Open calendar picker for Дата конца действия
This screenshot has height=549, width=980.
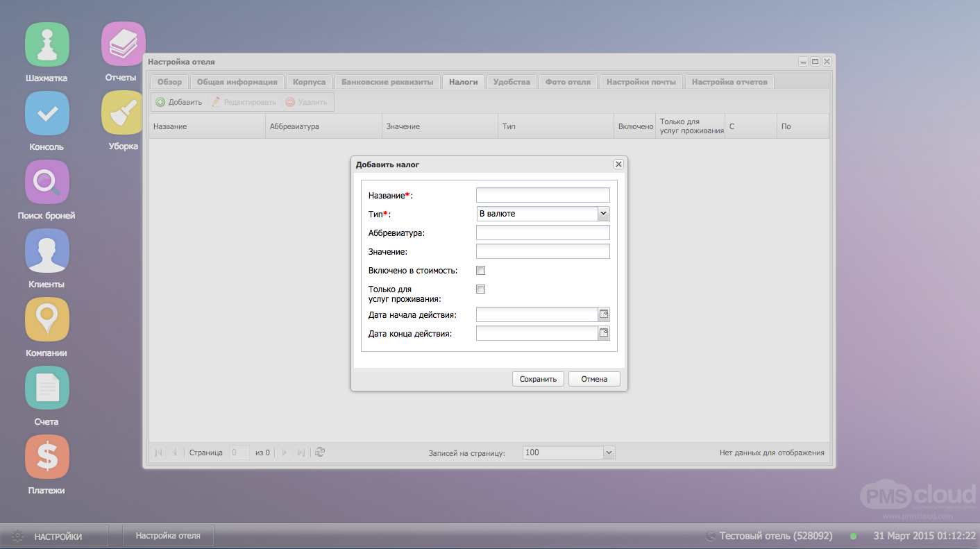(604, 334)
